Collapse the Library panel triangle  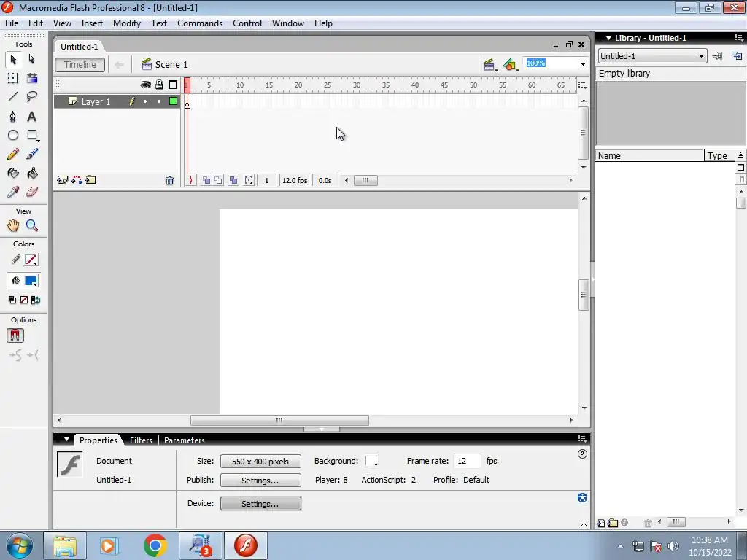pyautogui.click(x=608, y=38)
